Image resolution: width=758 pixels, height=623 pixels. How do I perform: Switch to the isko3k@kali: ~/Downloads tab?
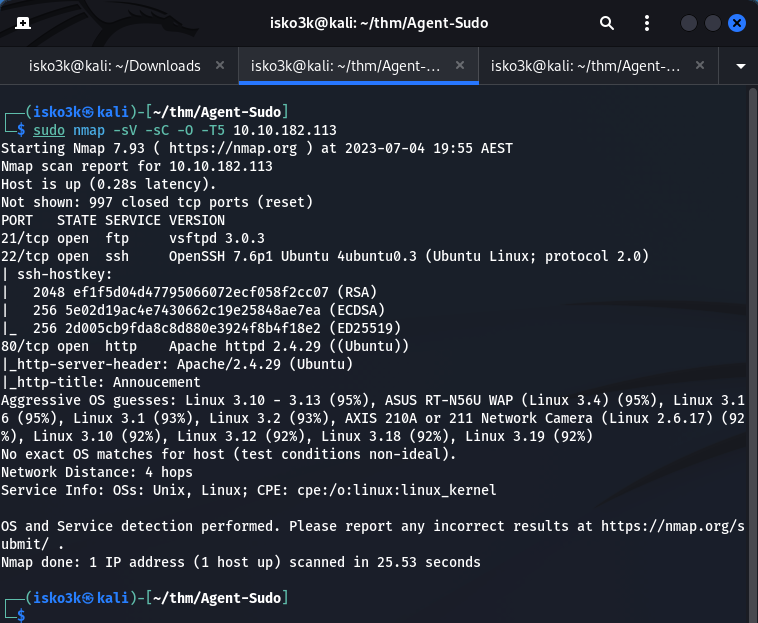(114, 66)
